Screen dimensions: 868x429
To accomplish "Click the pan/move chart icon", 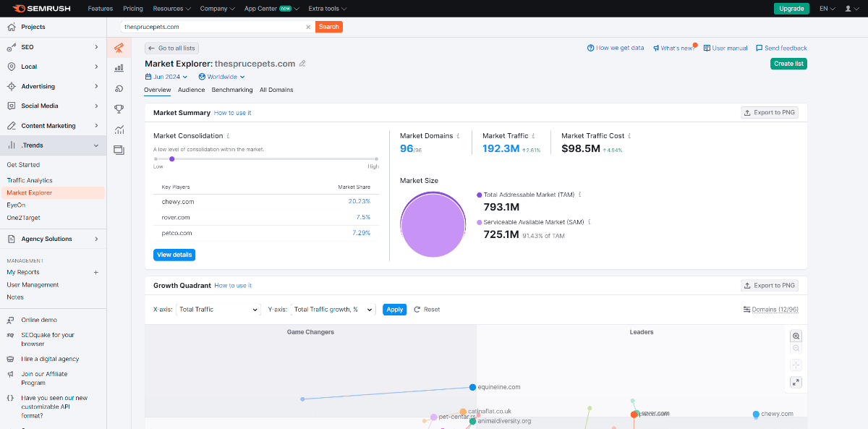I will click(796, 365).
